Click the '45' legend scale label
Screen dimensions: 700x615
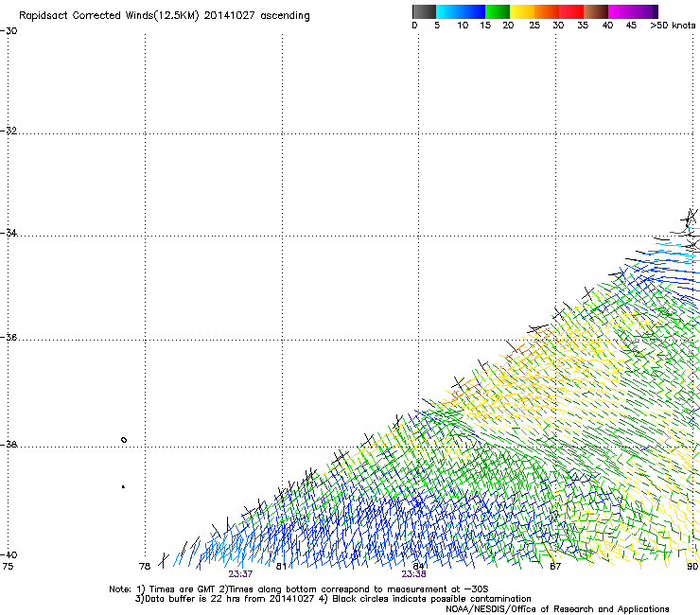point(631,26)
